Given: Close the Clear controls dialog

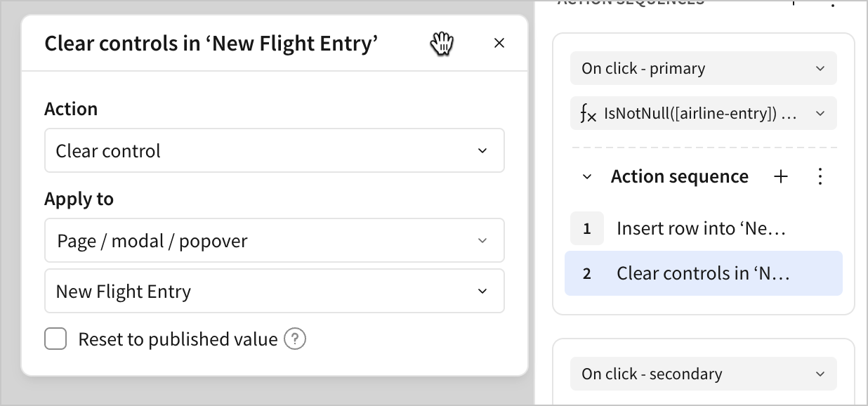Looking at the screenshot, I should [499, 44].
